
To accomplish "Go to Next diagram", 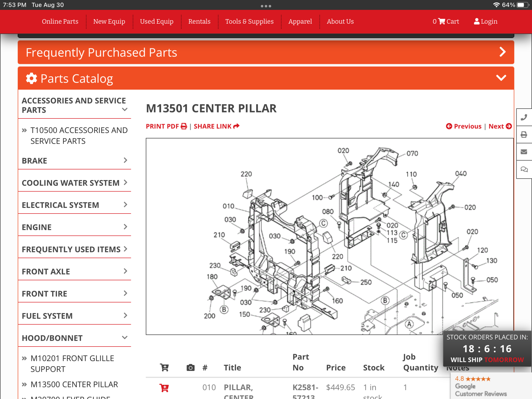I will tap(500, 126).
